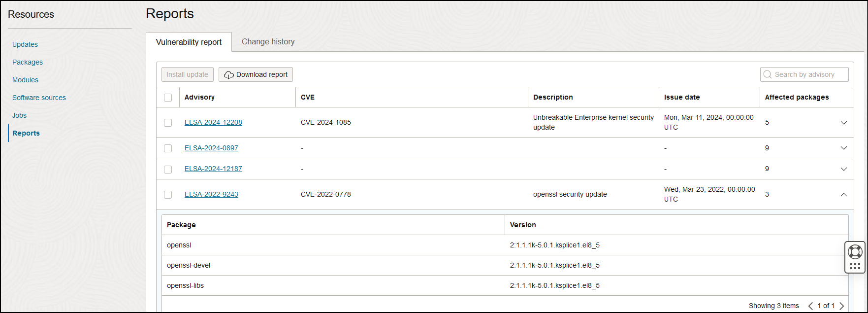Select the ELSA-2024-0897 row checkbox
The width and height of the screenshot is (868, 313).
click(x=168, y=148)
